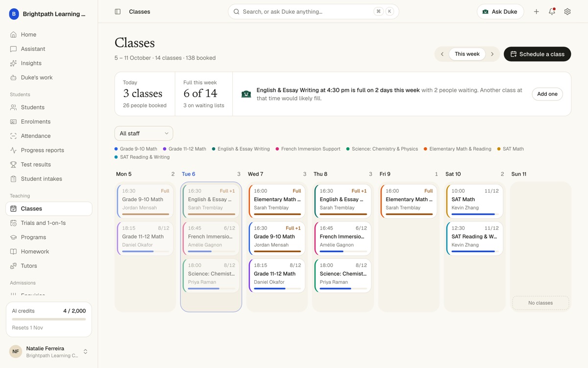This screenshot has height=368, width=588.
Task: Open Friday Elementary Math class card
Action: 409,201
